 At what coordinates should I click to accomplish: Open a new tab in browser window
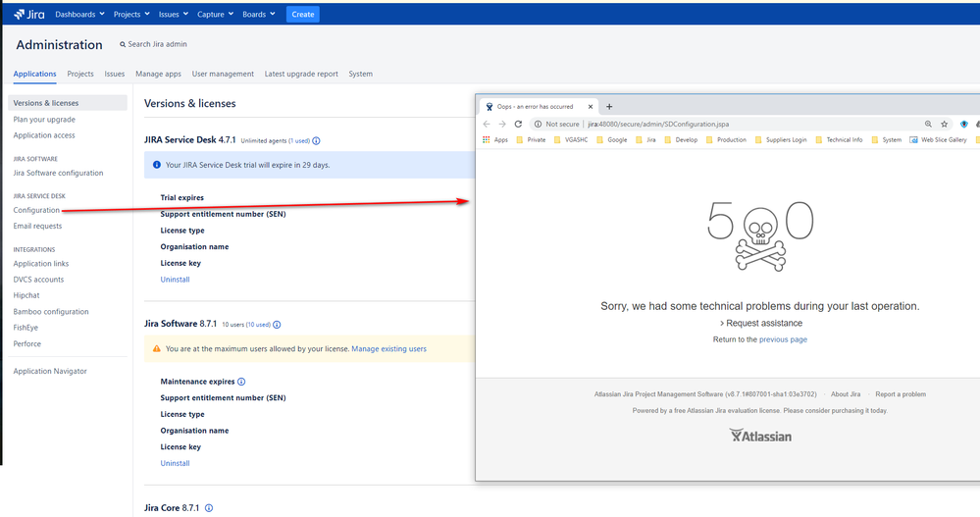609,107
